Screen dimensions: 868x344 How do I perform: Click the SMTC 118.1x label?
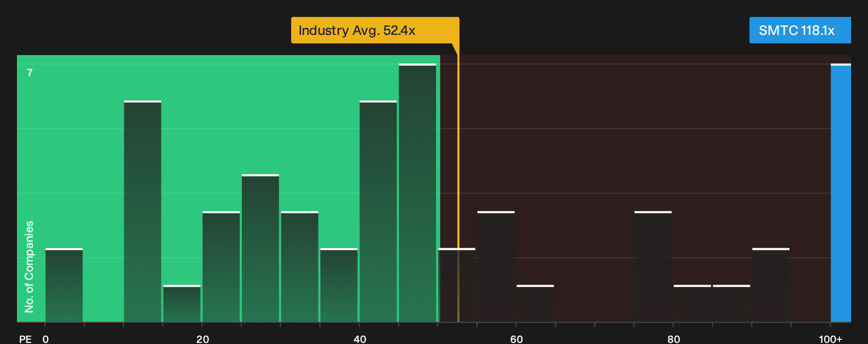[x=800, y=30]
